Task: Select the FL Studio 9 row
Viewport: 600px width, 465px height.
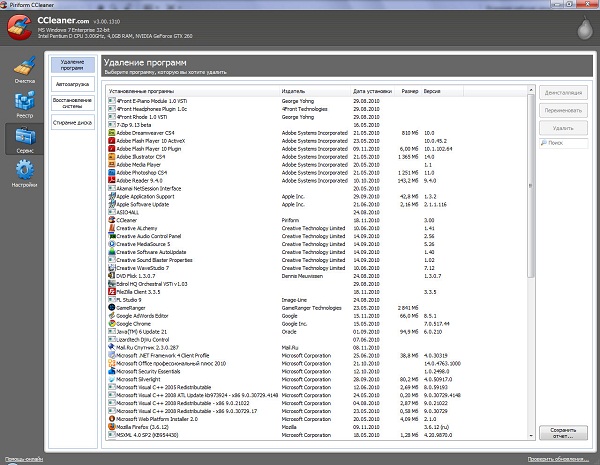Action: (x=283, y=300)
